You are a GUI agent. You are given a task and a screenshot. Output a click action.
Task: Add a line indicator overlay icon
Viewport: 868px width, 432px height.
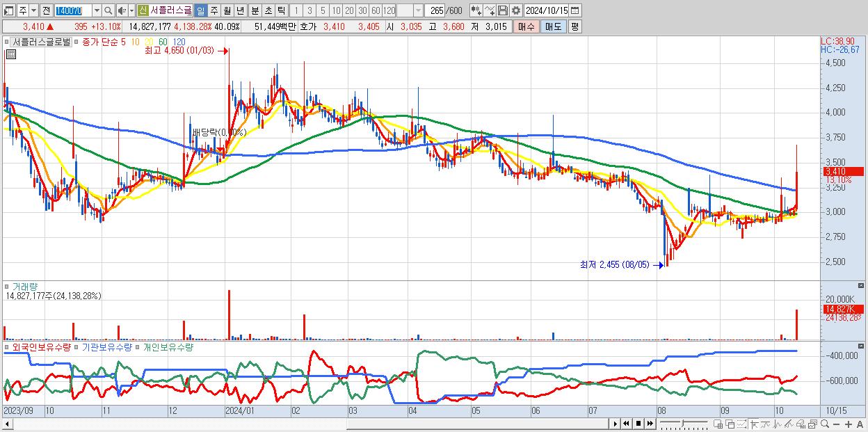tap(490, 10)
